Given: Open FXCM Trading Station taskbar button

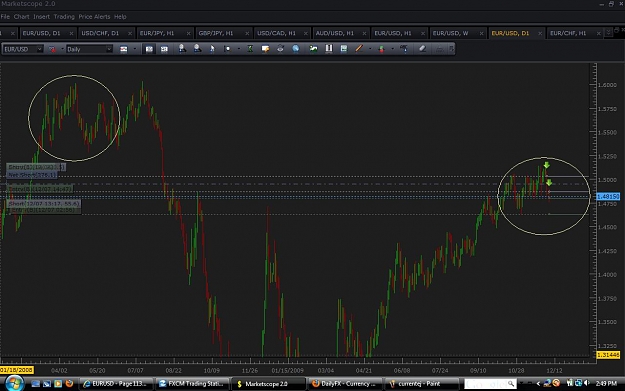Looking at the screenshot, I should [x=191, y=384].
